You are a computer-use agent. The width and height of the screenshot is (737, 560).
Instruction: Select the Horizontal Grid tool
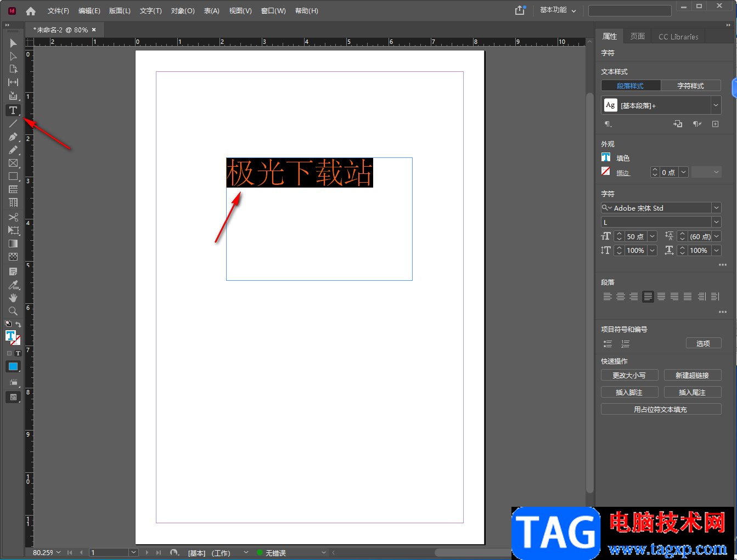tap(13, 189)
